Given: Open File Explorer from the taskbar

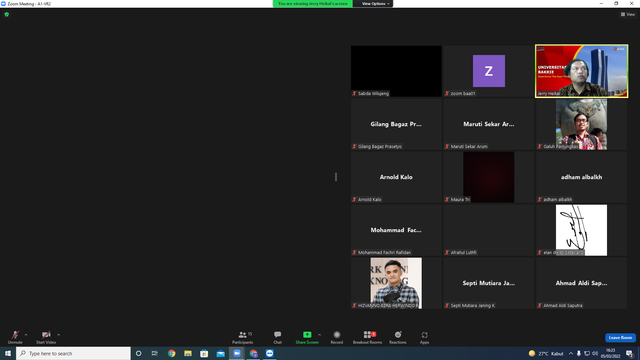Looking at the screenshot, I should pyautogui.click(x=188, y=353).
